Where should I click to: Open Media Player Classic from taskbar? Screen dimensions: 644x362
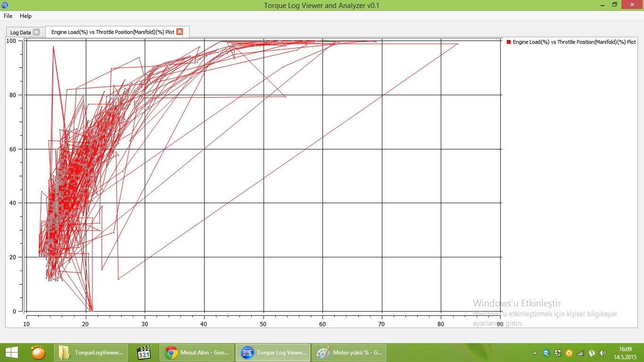tap(143, 353)
